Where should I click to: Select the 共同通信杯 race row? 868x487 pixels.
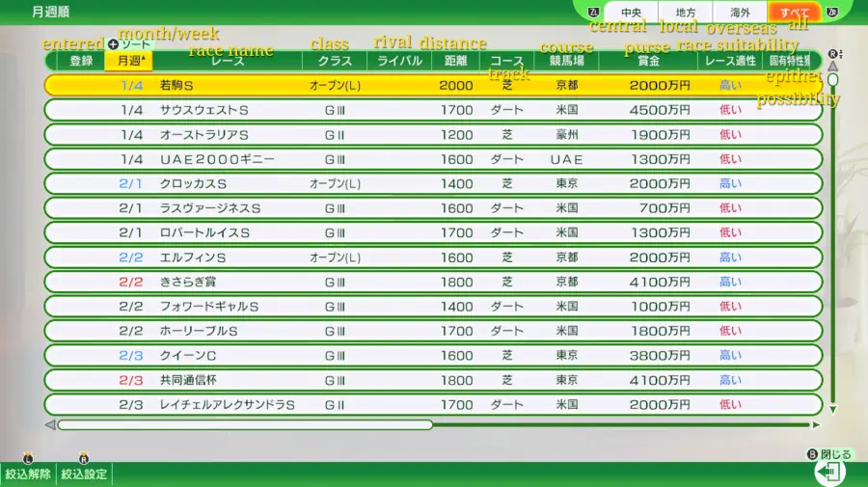(x=432, y=380)
